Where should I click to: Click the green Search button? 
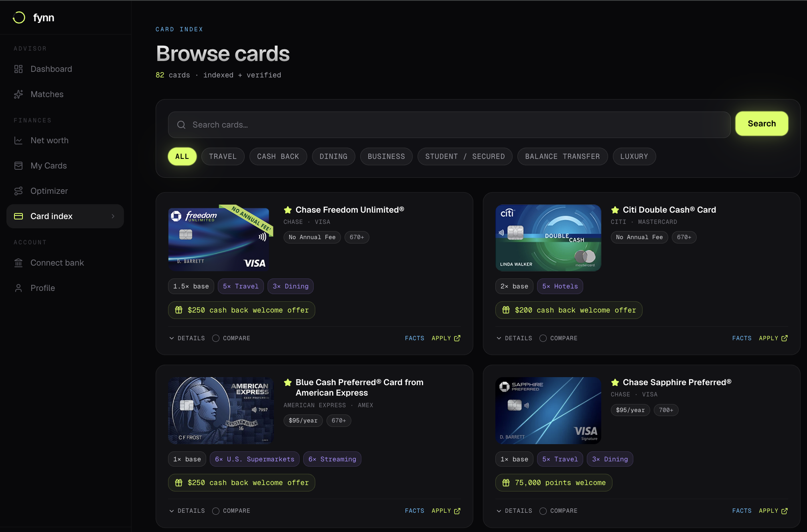[762, 124]
